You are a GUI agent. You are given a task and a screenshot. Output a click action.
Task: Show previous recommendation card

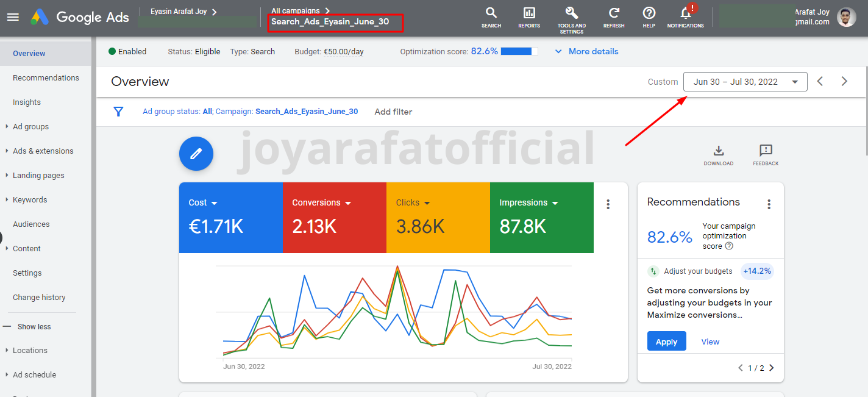(741, 368)
